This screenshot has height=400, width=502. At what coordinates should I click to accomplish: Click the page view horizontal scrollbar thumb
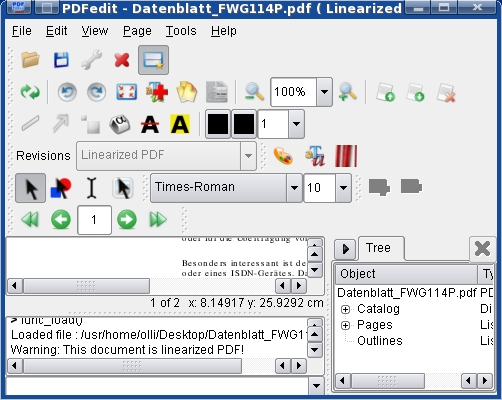pyautogui.click(x=86, y=286)
